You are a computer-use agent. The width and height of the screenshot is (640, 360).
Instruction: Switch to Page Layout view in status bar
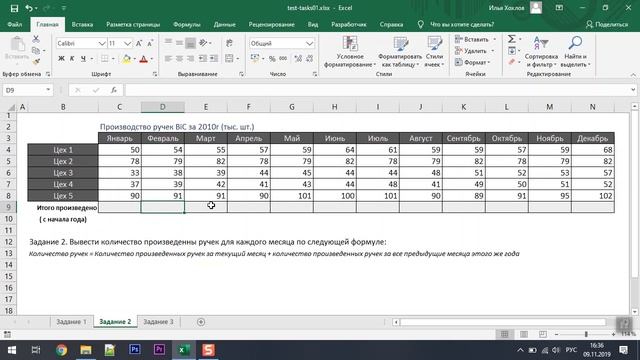(524, 334)
